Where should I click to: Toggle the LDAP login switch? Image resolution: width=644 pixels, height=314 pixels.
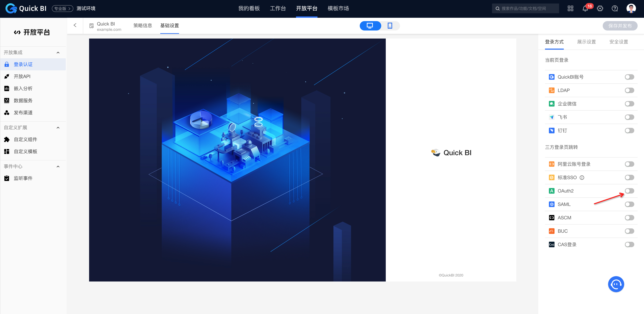pos(629,90)
